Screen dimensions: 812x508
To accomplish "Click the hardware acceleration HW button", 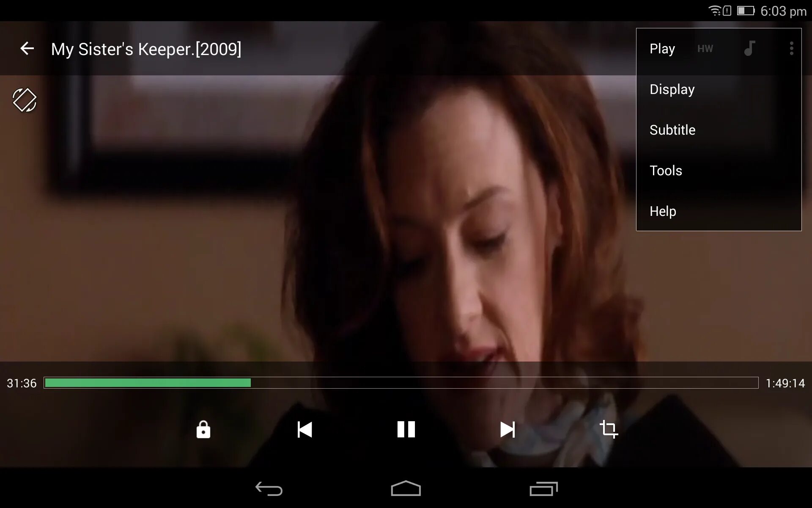I will (x=705, y=49).
